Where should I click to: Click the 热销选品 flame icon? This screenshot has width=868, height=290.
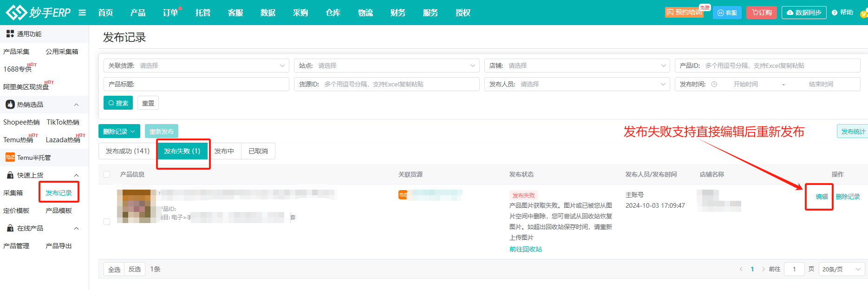pos(10,105)
